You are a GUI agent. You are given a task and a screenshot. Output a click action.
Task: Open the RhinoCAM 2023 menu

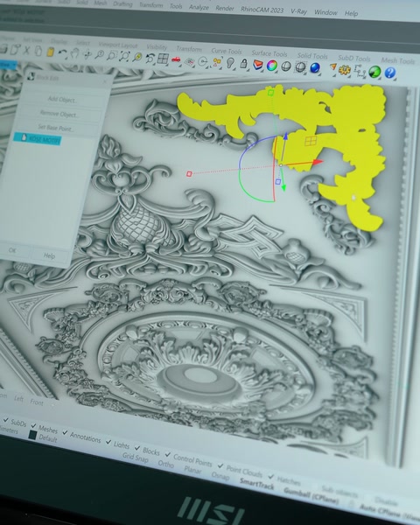tap(262, 10)
